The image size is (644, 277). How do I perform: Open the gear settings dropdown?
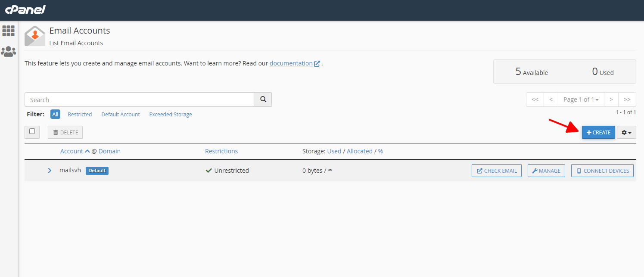626,132
